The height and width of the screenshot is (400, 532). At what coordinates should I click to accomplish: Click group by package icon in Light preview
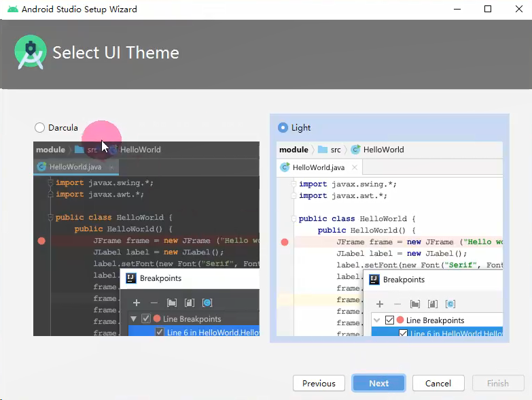pos(415,304)
